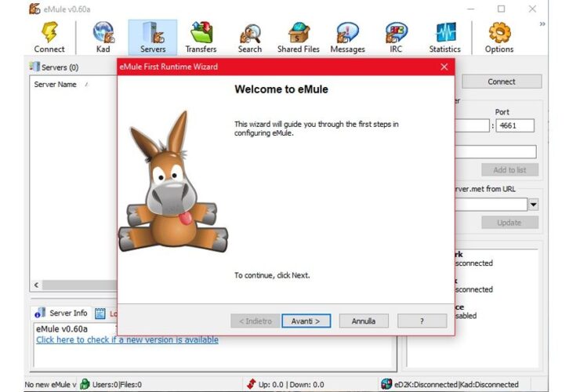580x392 pixels.
Task: Click the Welcome to eMule heading
Action: (281, 89)
